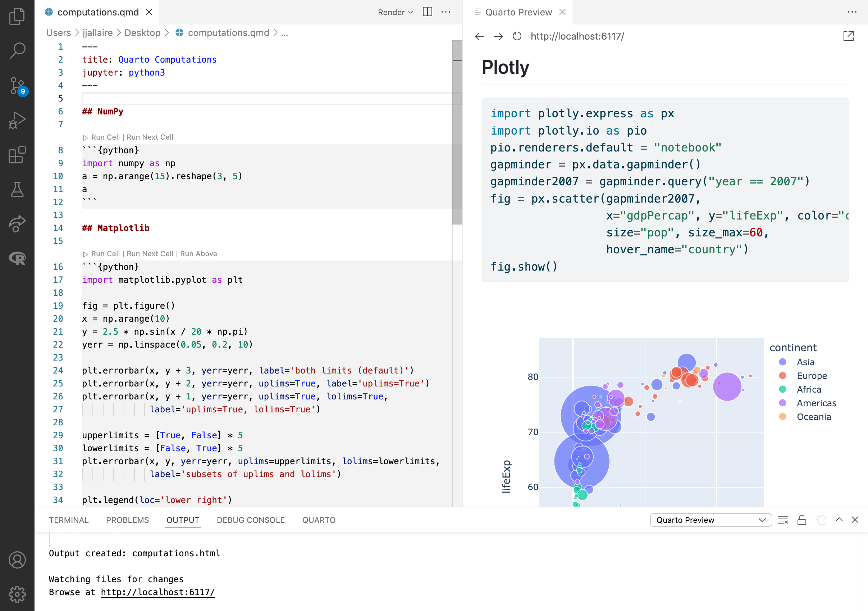Open the Search view
The image size is (868, 611).
(17, 50)
